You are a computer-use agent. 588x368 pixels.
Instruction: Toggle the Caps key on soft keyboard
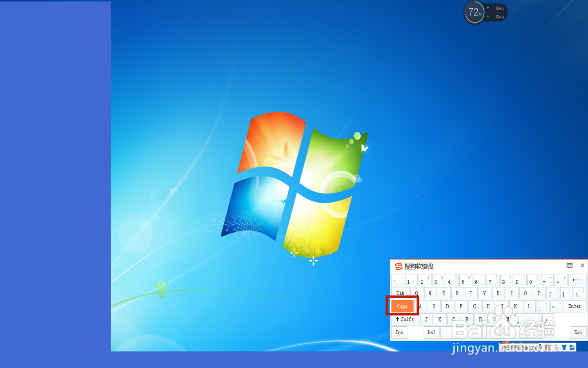402,306
